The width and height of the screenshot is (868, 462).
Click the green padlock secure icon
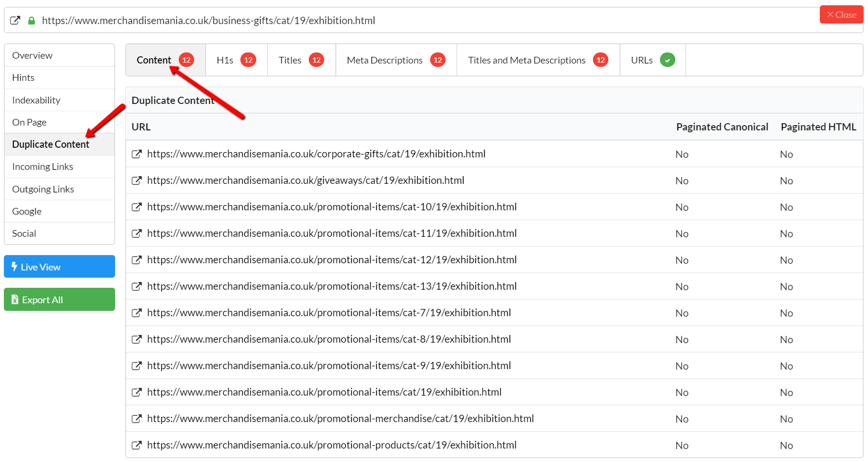[31, 20]
